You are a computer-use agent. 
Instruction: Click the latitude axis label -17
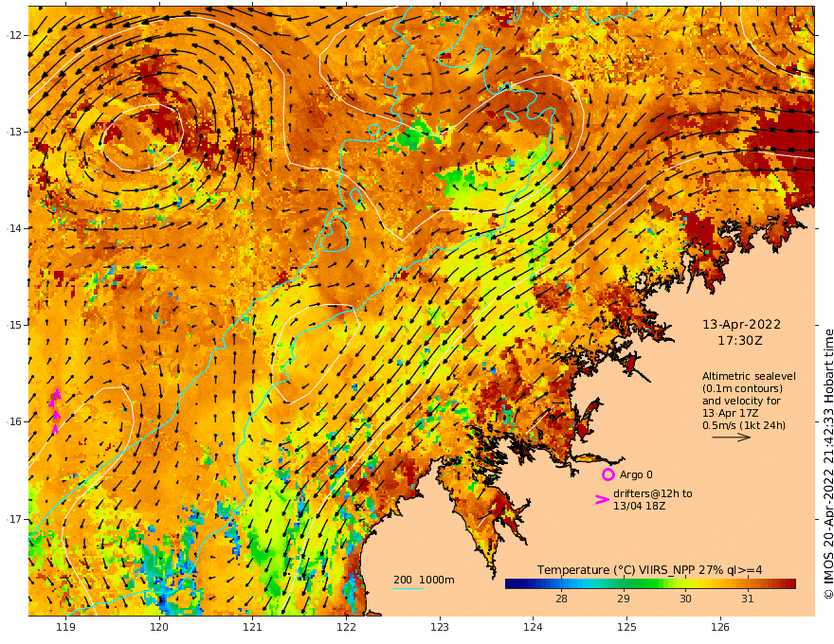14,519
